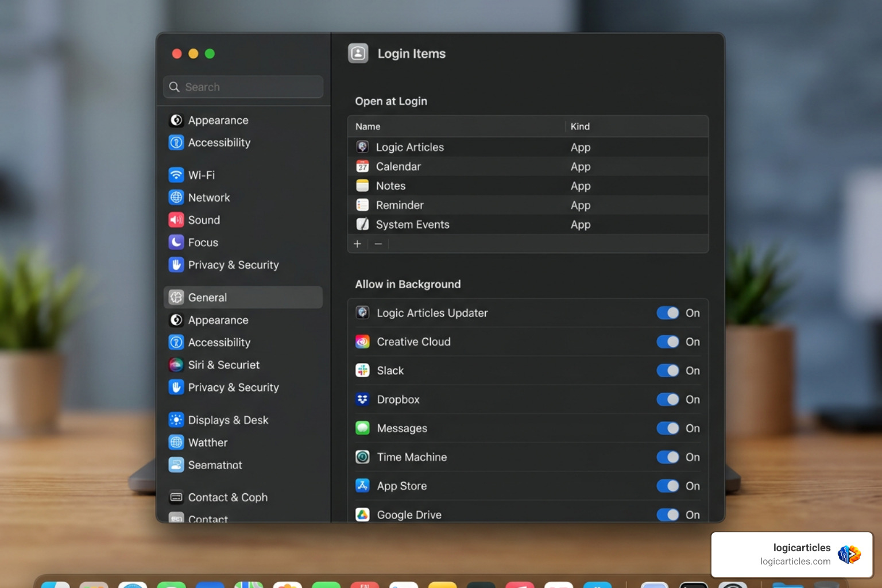Image resolution: width=882 pixels, height=588 pixels.
Task: Click the Login Items header icon
Action: [x=358, y=53]
